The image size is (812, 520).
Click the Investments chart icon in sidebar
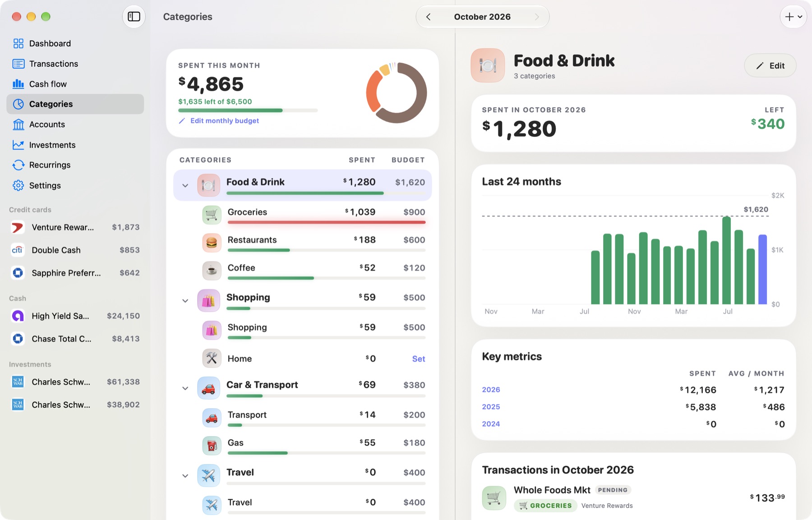(x=18, y=145)
